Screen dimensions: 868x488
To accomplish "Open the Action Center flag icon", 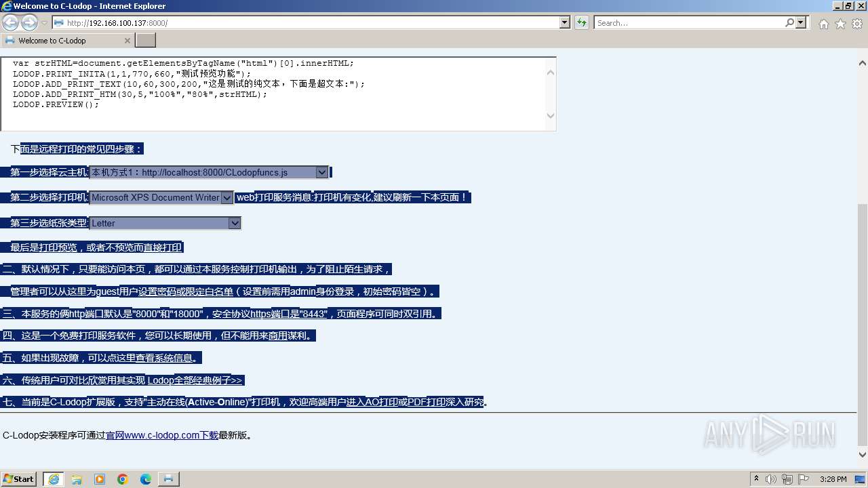I will (804, 479).
